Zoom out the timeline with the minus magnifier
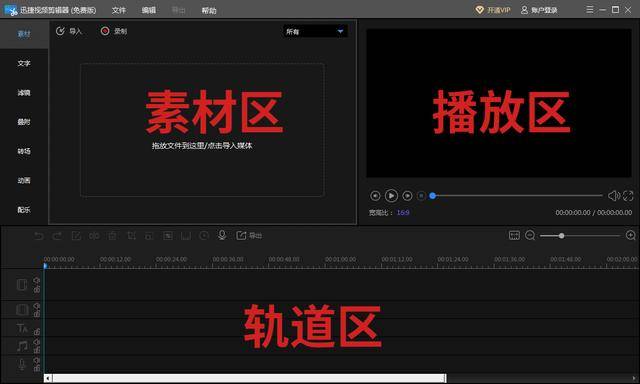 pos(530,235)
